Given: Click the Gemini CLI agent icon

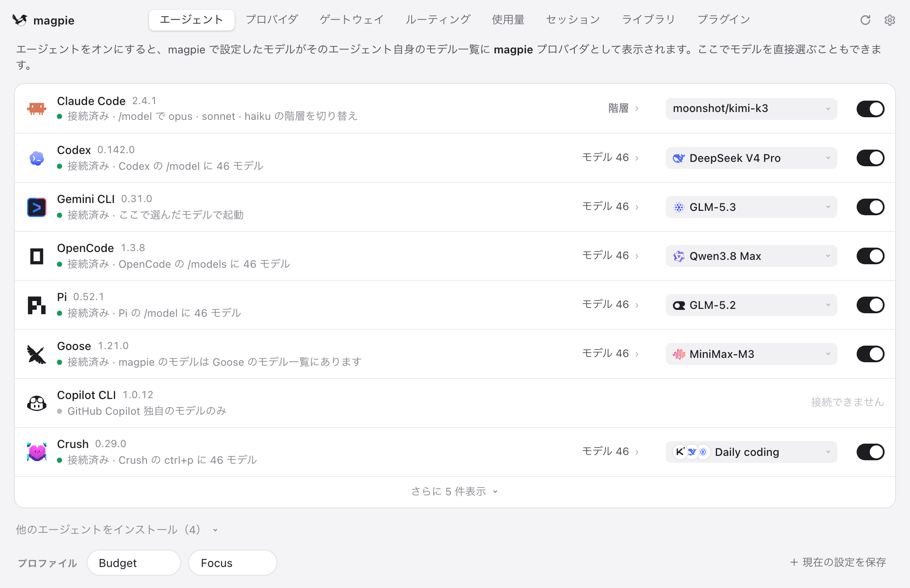Looking at the screenshot, I should [37, 207].
